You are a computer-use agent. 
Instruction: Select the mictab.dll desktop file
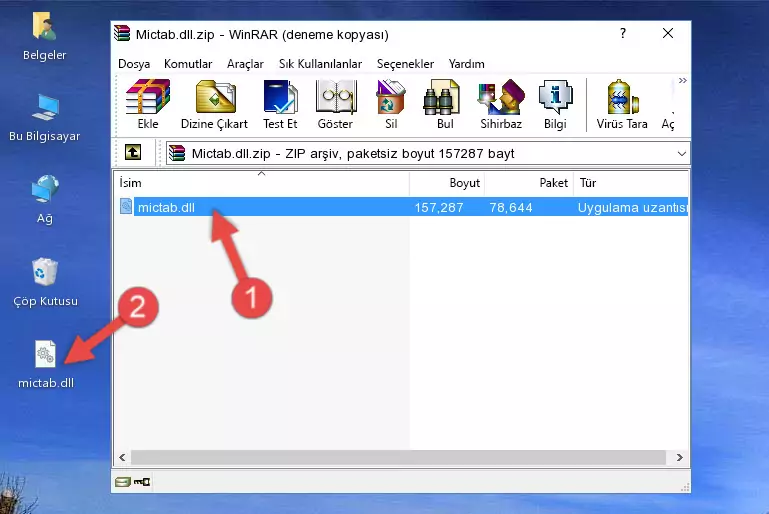point(46,364)
